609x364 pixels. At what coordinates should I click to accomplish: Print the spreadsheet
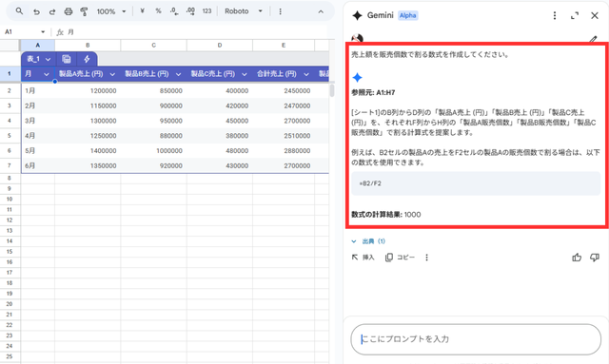pos(69,11)
